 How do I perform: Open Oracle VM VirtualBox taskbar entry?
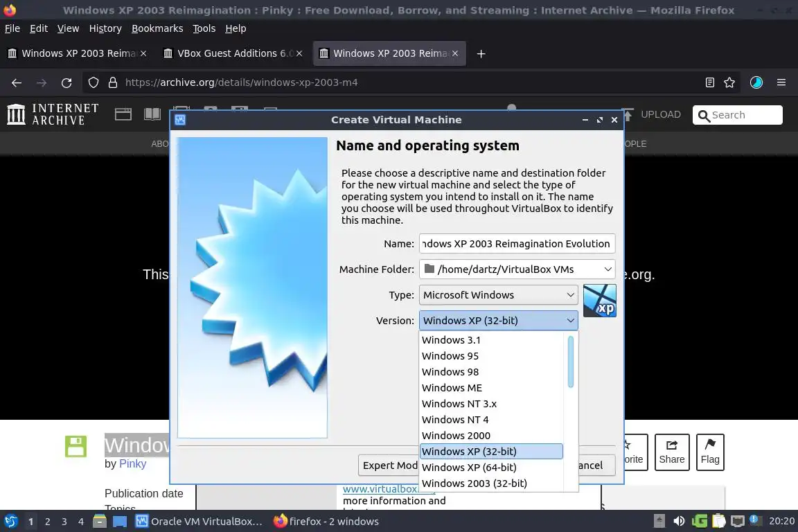199,522
